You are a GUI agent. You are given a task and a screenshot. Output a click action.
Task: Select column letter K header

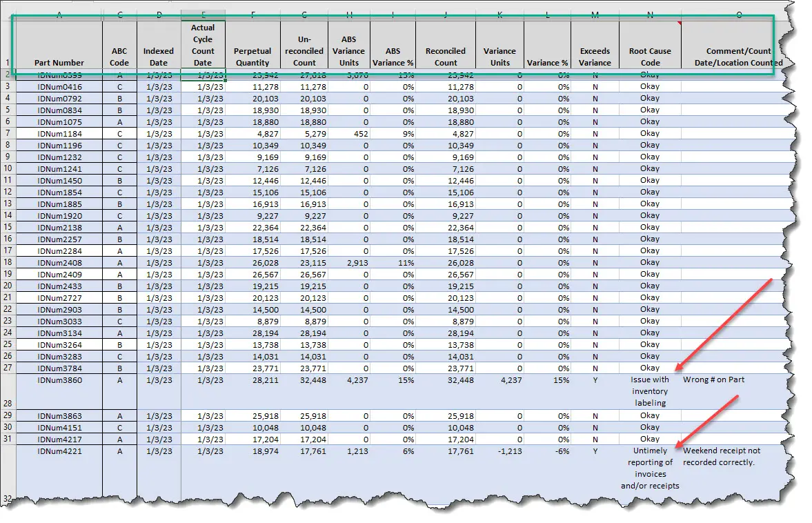coord(499,14)
